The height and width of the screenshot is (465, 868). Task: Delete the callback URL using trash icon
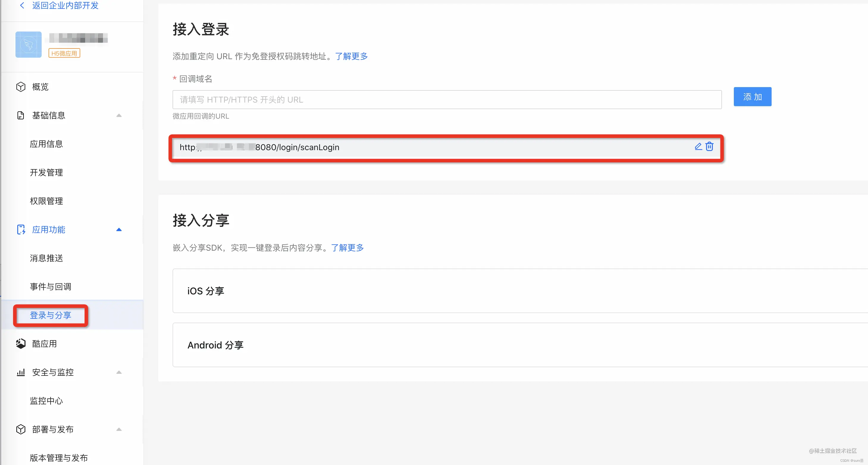(710, 147)
